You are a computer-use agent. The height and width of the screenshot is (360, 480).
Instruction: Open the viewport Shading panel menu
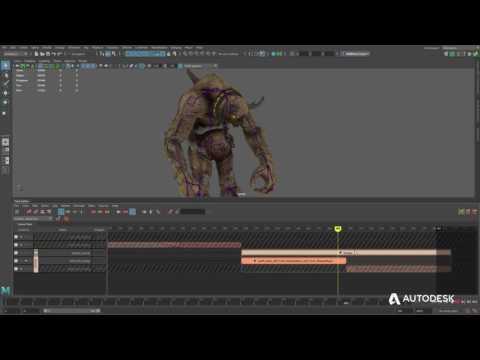point(30,61)
